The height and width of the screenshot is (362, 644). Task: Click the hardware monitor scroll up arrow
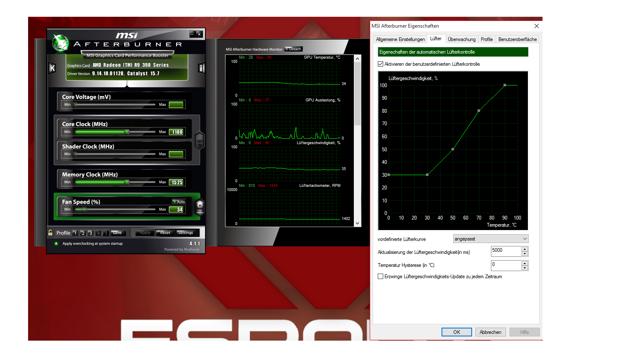pos(358,58)
